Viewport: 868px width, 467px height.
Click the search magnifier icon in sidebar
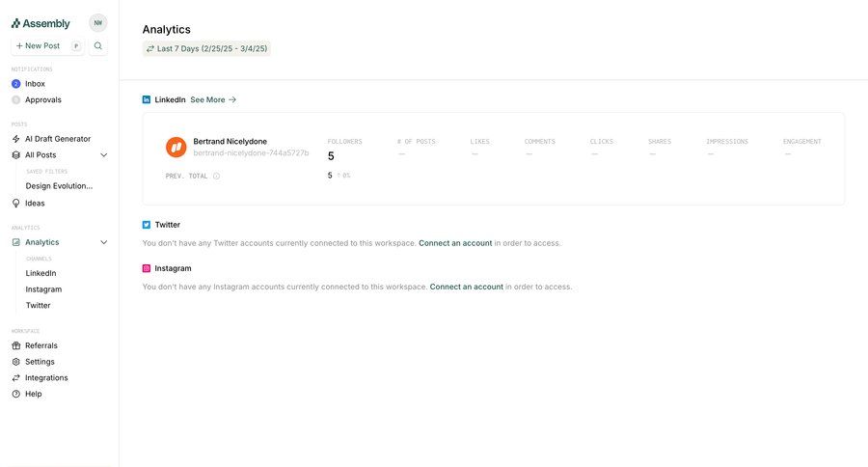tap(97, 45)
